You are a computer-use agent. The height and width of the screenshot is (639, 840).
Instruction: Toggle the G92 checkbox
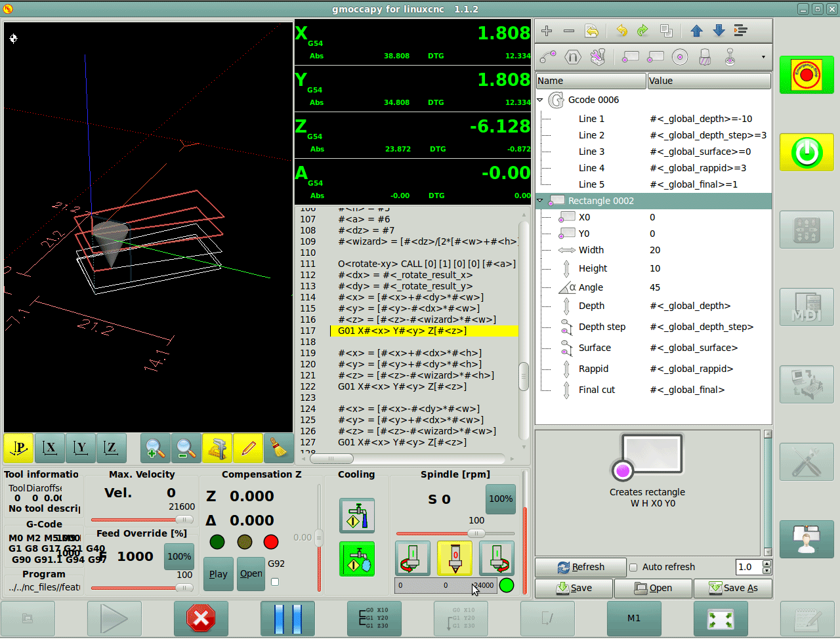(275, 581)
